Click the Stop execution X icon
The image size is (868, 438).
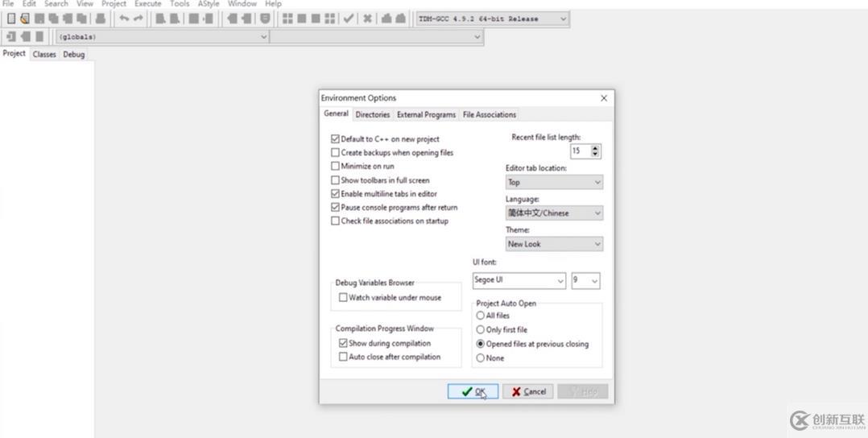coord(367,19)
